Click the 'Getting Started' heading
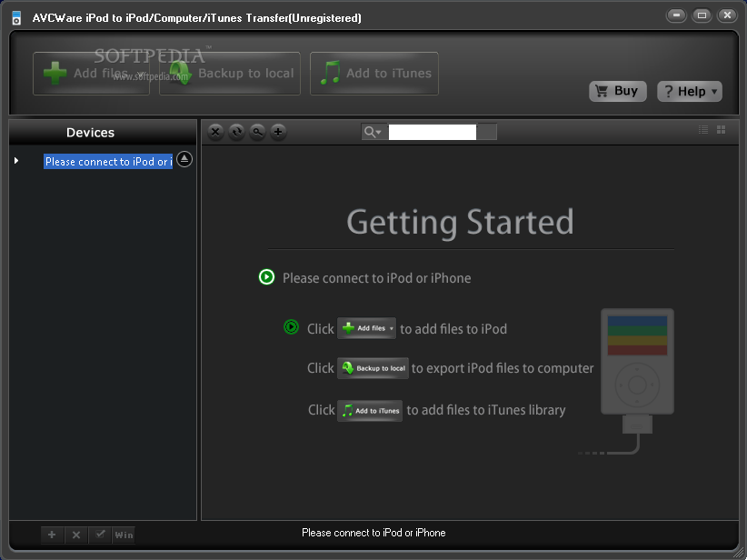747x560 pixels. tap(460, 222)
